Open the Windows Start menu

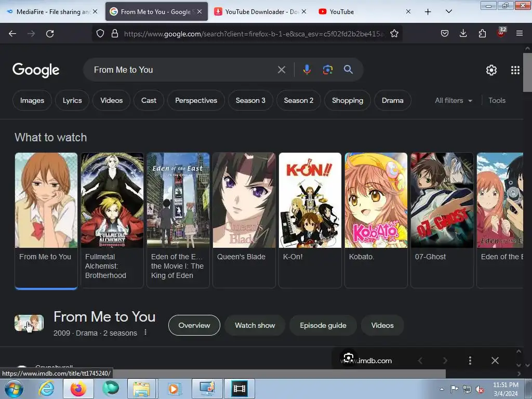(14, 389)
